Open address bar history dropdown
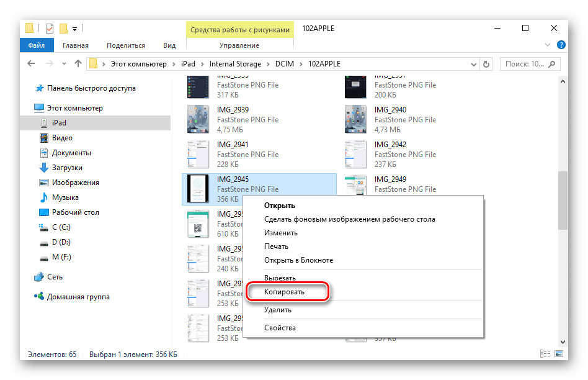This screenshot has width=588, height=380. [474, 64]
